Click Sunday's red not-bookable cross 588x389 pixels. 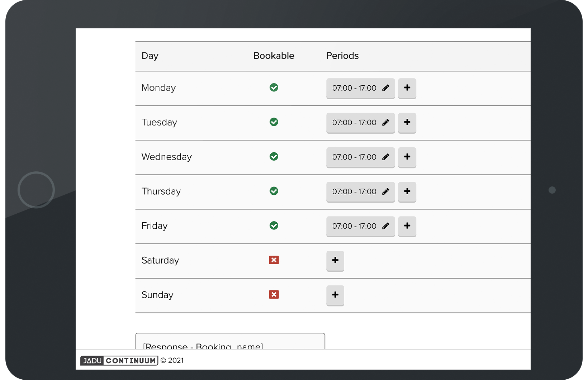(x=274, y=294)
